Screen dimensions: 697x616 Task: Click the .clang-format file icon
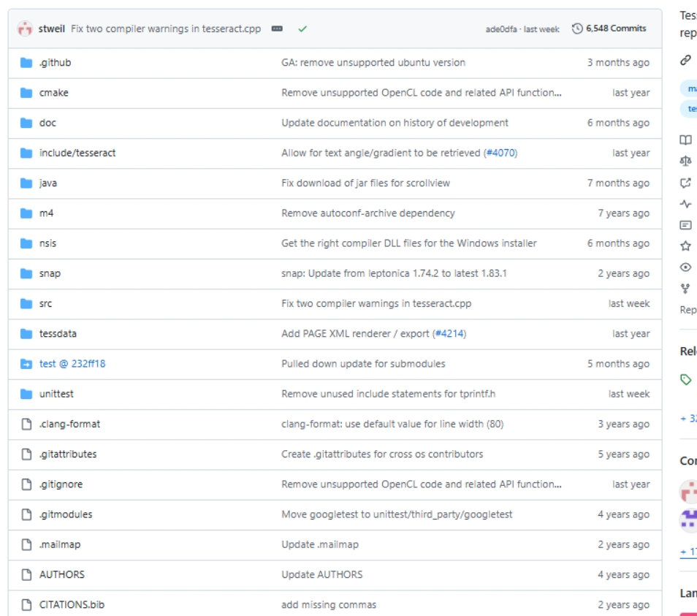26,425
